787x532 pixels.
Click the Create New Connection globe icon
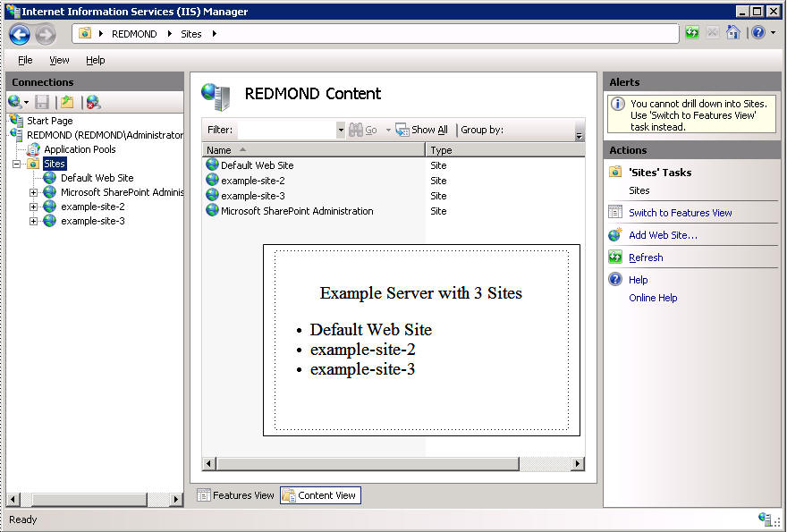coord(15,102)
